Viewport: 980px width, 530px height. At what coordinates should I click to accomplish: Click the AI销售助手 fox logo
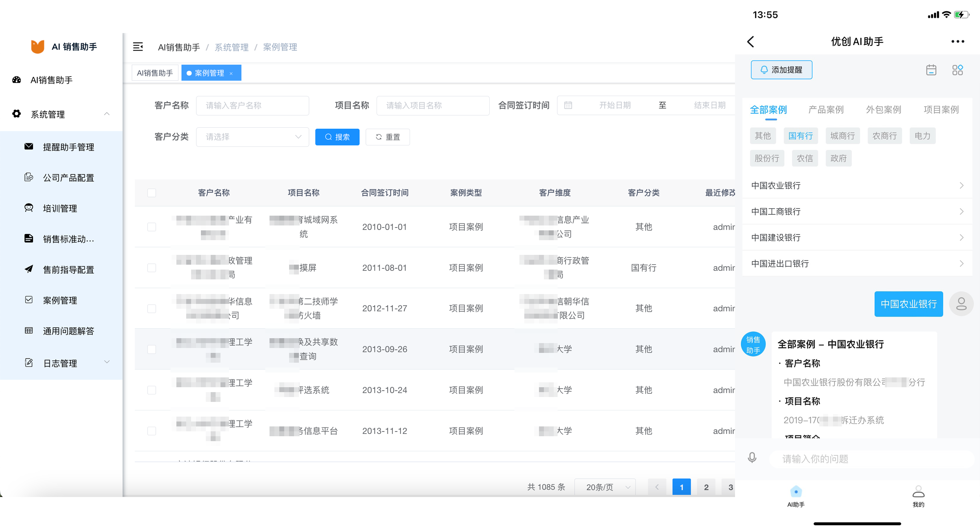tap(38, 46)
